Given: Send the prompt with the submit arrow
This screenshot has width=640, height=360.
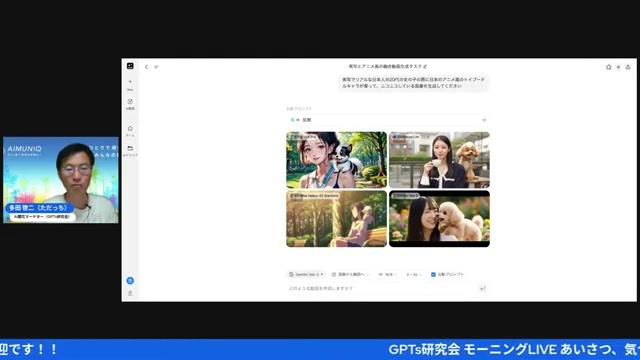Looking at the screenshot, I should tap(483, 289).
